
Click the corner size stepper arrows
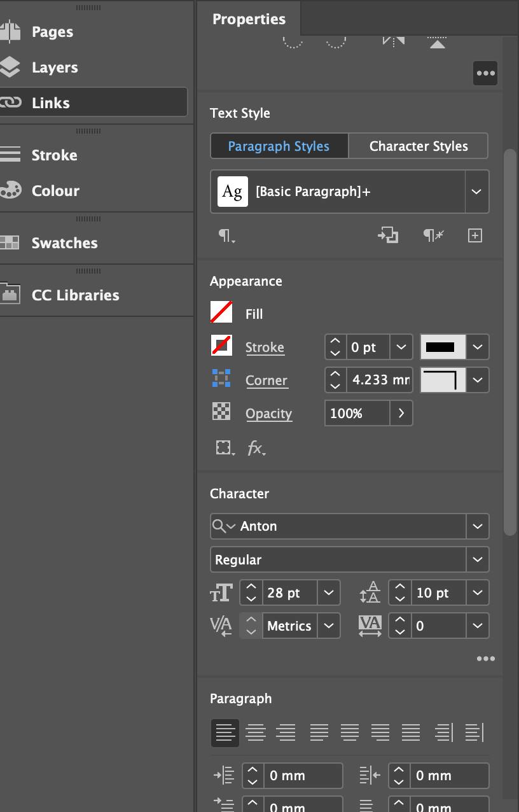[x=335, y=380]
